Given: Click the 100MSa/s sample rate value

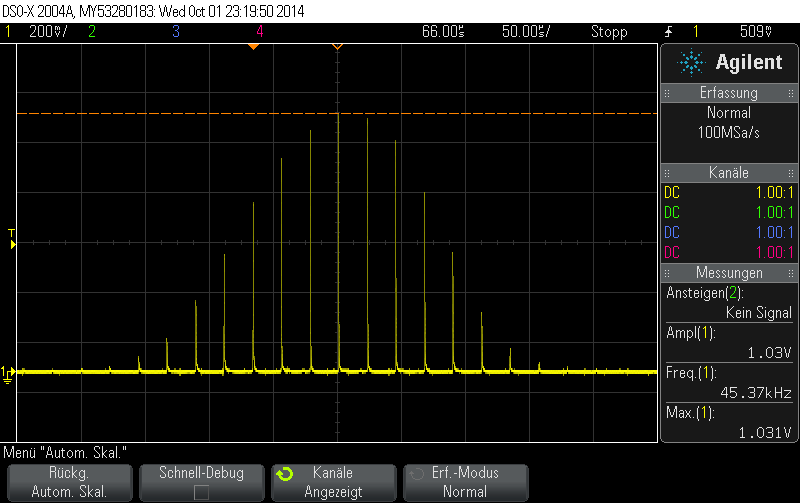Looking at the screenshot, I should pos(729,133).
